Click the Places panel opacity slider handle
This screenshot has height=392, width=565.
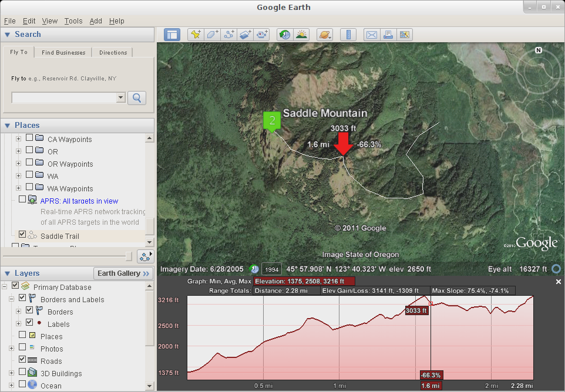[129, 256]
